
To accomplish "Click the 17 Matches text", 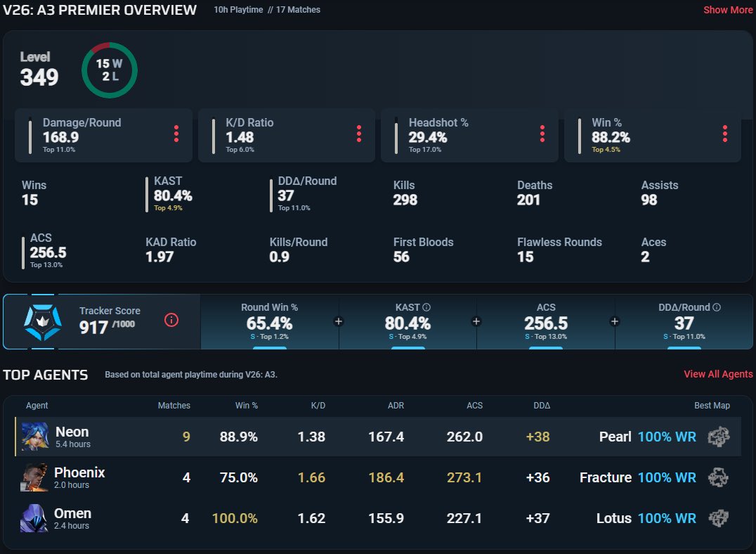I will click(298, 10).
